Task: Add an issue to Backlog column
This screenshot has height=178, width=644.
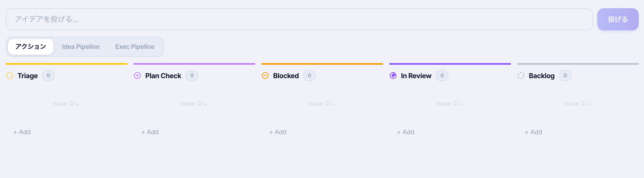Action: (x=534, y=132)
